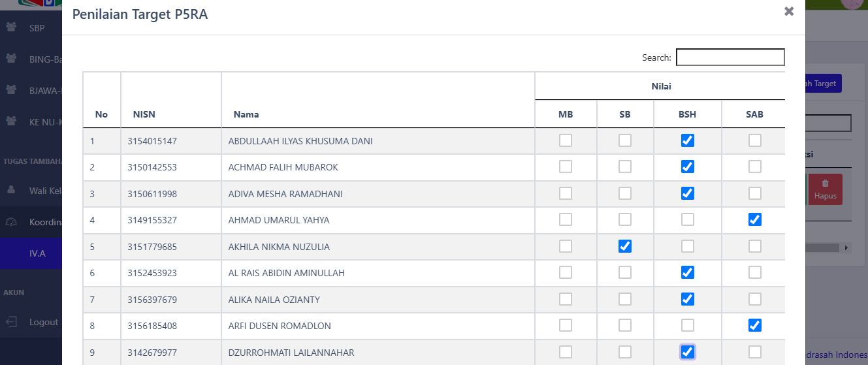Uncheck SB for Akhila Nikma Nuzulia
Viewport: 868px width, 365px height.
click(x=625, y=246)
